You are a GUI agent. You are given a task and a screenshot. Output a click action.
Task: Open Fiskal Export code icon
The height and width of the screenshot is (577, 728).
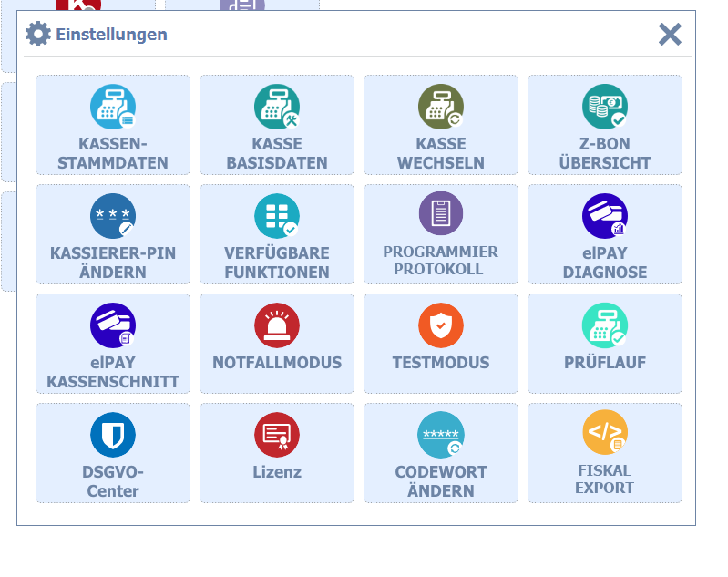[x=605, y=433]
